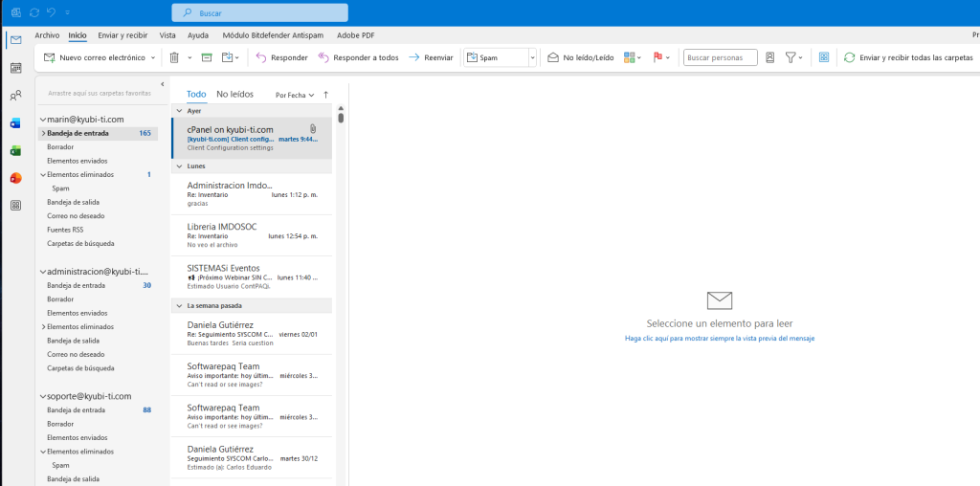
Task: Click the Delete trash can icon
Action: point(174,57)
